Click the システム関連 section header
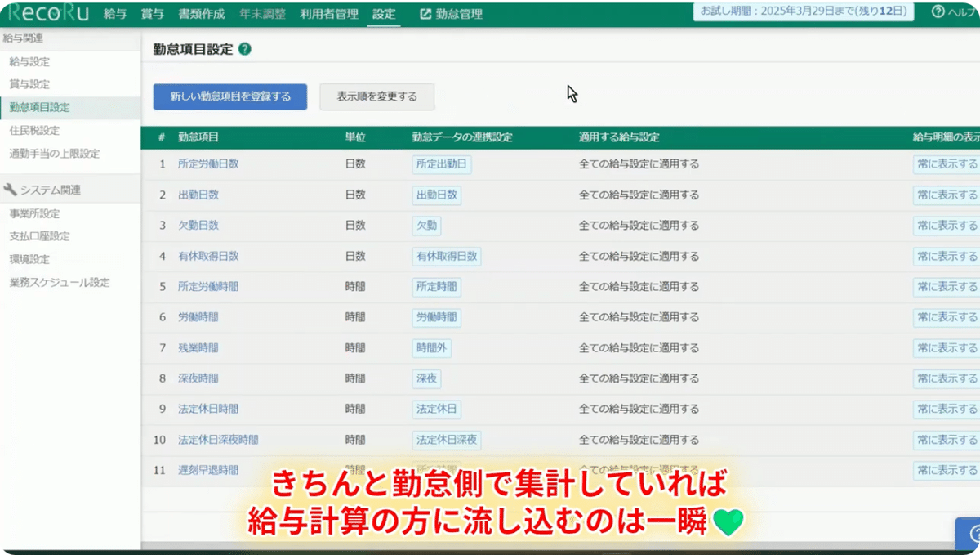The height and width of the screenshot is (555, 980). point(70,190)
